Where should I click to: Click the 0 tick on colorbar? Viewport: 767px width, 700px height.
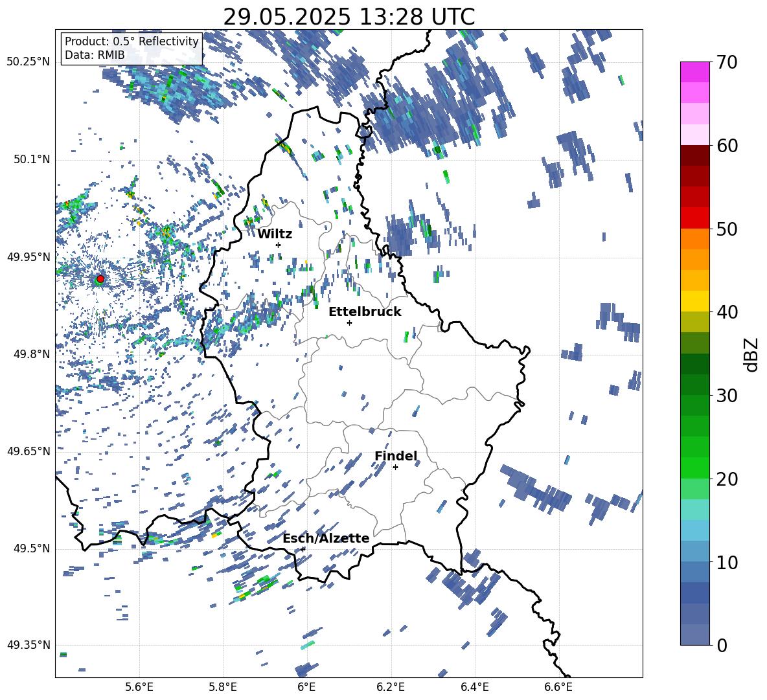click(721, 645)
